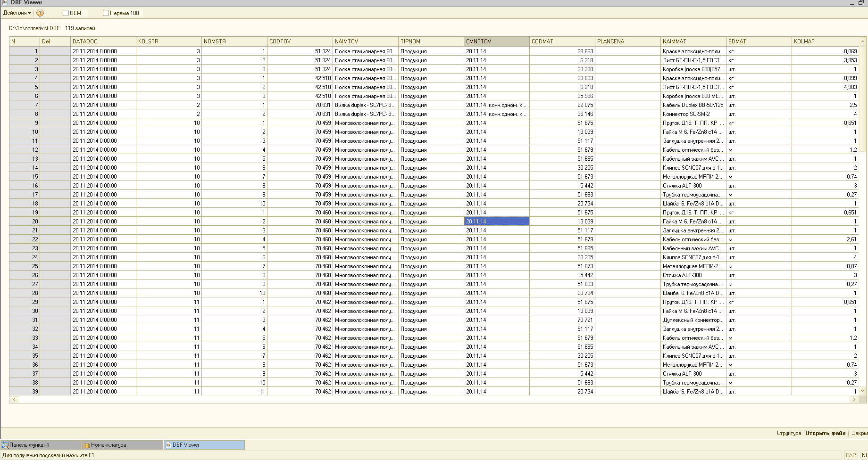
Task: Select row number 7 in the N column
Action: click(25, 105)
